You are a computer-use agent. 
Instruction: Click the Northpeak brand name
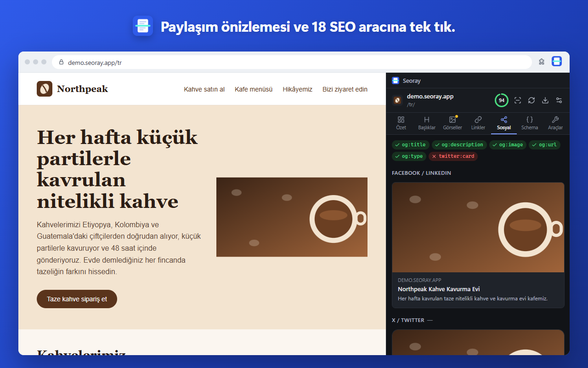(x=82, y=89)
